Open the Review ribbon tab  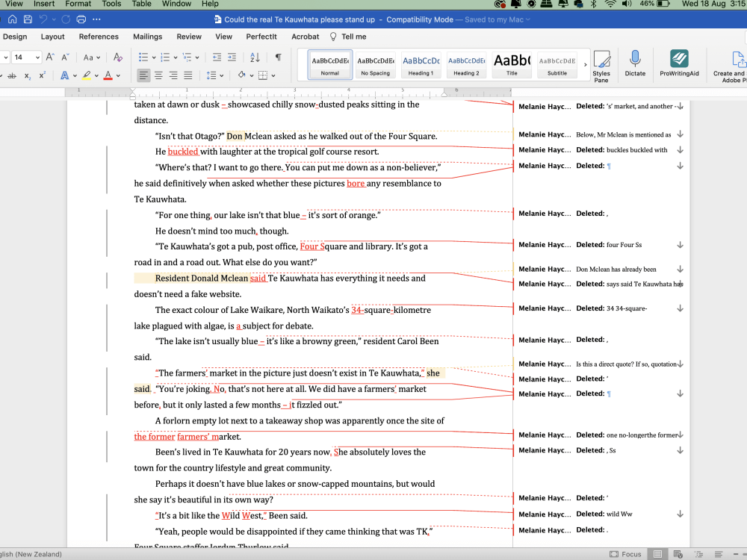coord(189,37)
